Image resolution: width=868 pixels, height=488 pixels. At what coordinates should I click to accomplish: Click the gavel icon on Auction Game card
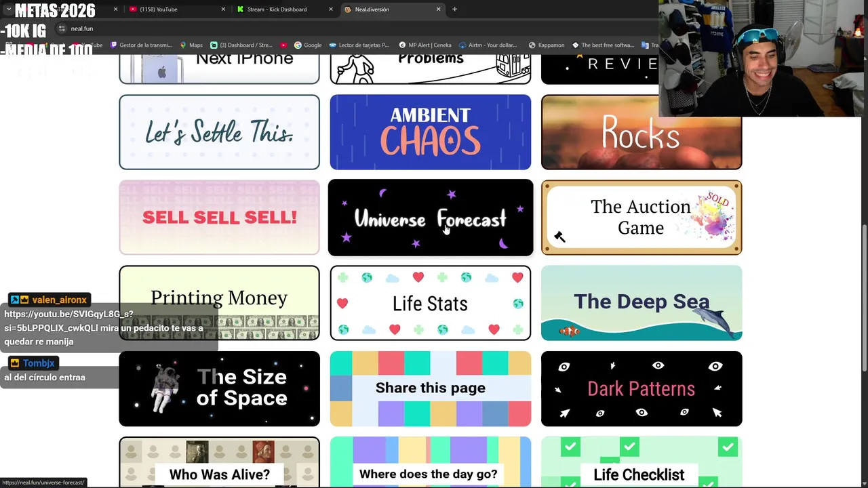(559, 237)
